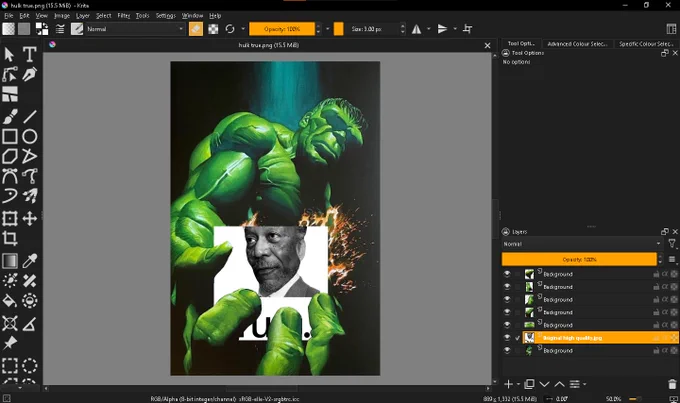Open the toolbar blending mode Normal dropdown
The height and width of the screenshot is (403, 680).
(134, 29)
